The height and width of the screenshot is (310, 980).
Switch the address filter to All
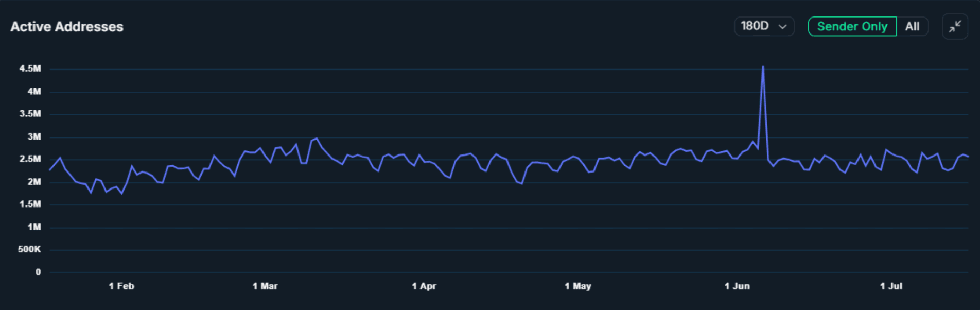(912, 26)
